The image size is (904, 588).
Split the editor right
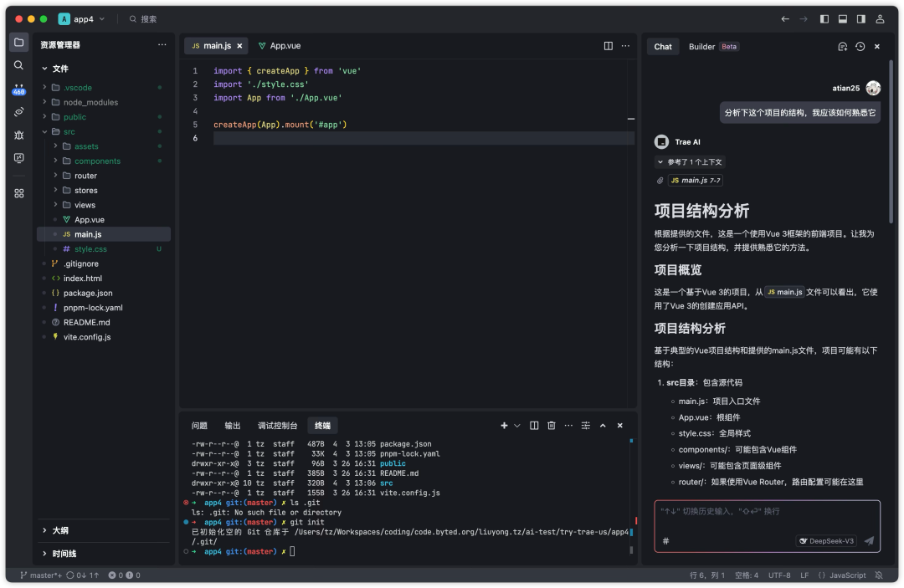(x=609, y=45)
